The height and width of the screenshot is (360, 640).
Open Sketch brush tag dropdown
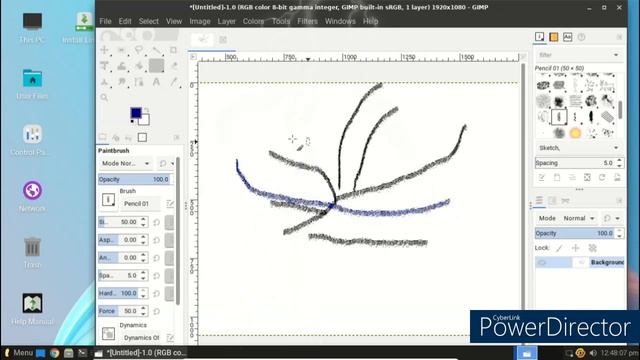point(579,148)
